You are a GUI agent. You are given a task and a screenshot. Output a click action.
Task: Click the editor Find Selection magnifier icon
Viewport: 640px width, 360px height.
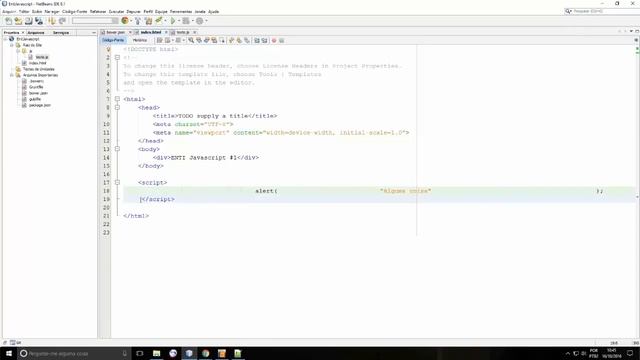pos(191,40)
